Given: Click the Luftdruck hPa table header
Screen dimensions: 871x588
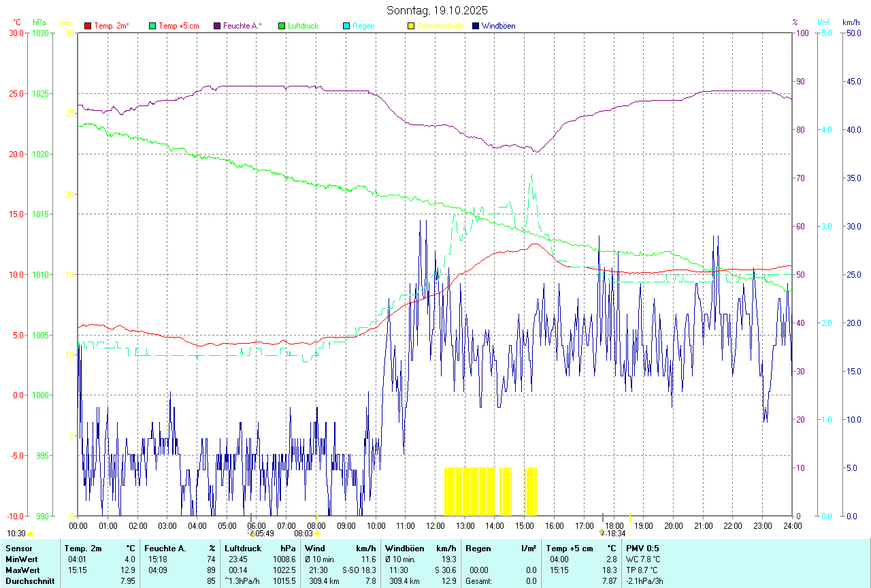Looking at the screenshot, I should 260,548.
